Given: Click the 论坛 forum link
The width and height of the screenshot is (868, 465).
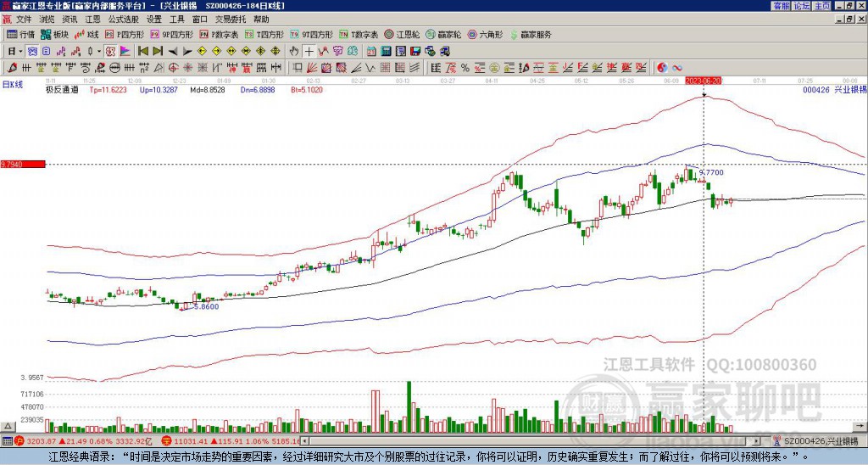Looking at the screenshot, I should click(x=801, y=6).
